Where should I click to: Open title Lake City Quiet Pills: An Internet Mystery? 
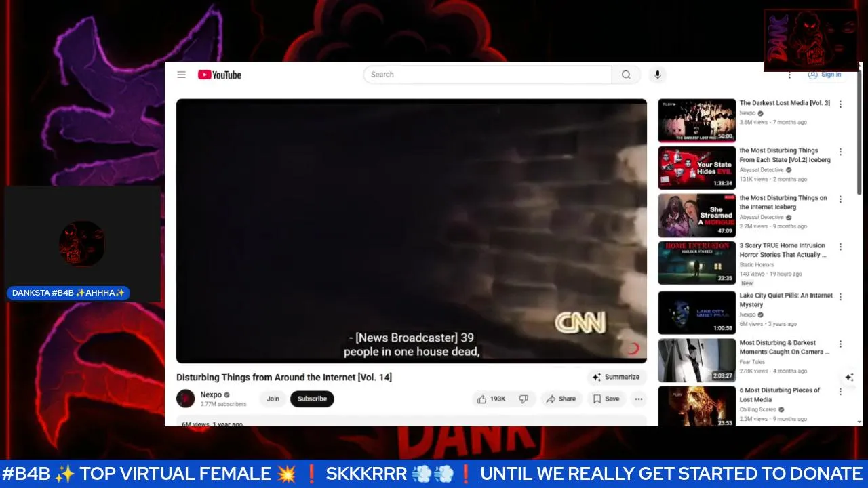pos(786,300)
